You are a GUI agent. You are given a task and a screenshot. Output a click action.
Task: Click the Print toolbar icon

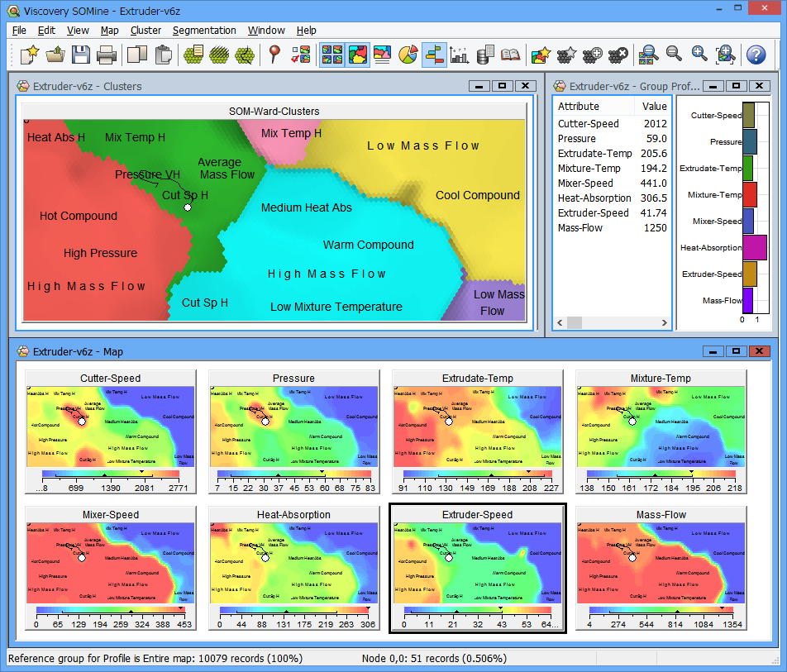106,55
